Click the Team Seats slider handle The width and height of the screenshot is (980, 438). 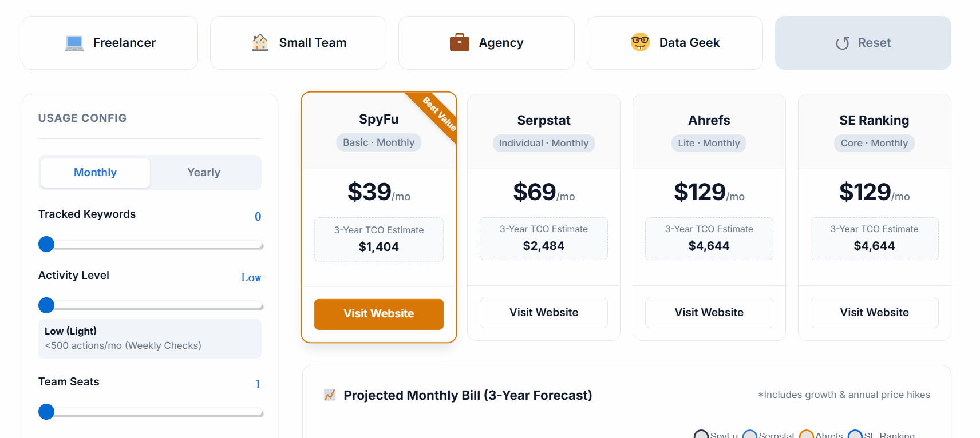[x=46, y=412]
